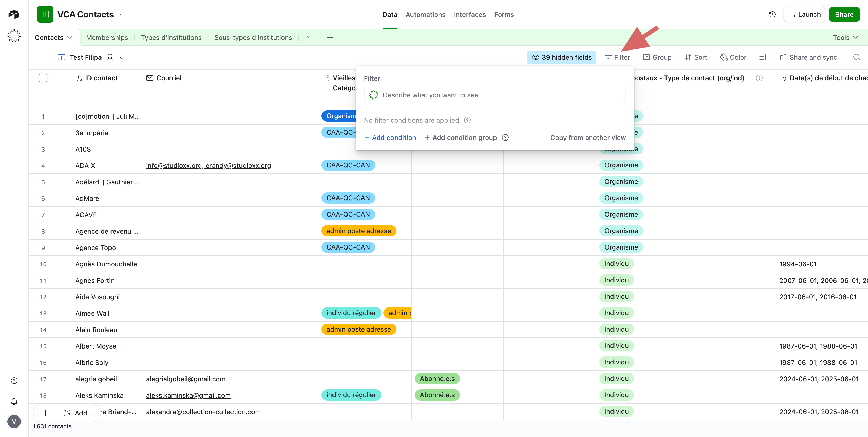
Task: Expand the VCA Contacts base name dropdown
Action: coord(120,15)
